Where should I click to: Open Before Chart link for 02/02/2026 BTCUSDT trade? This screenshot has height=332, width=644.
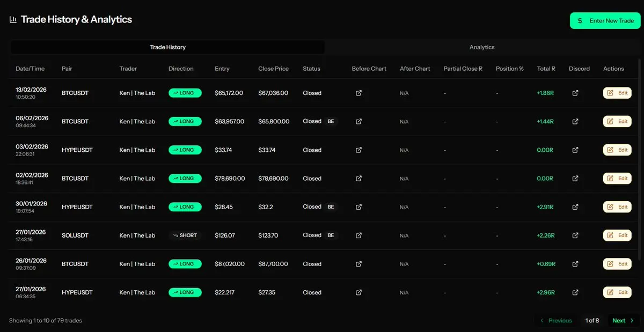(358, 179)
